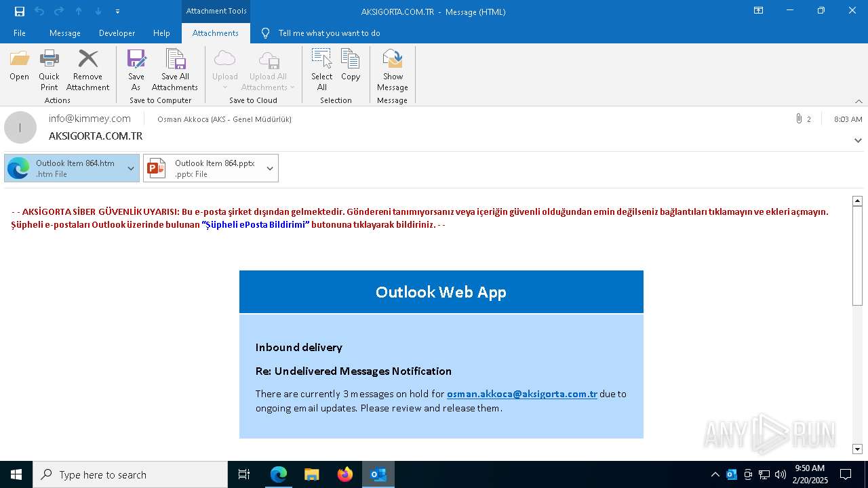868x488 pixels.
Task: Collapse the ribbon with the chevron
Action: [x=859, y=101]
